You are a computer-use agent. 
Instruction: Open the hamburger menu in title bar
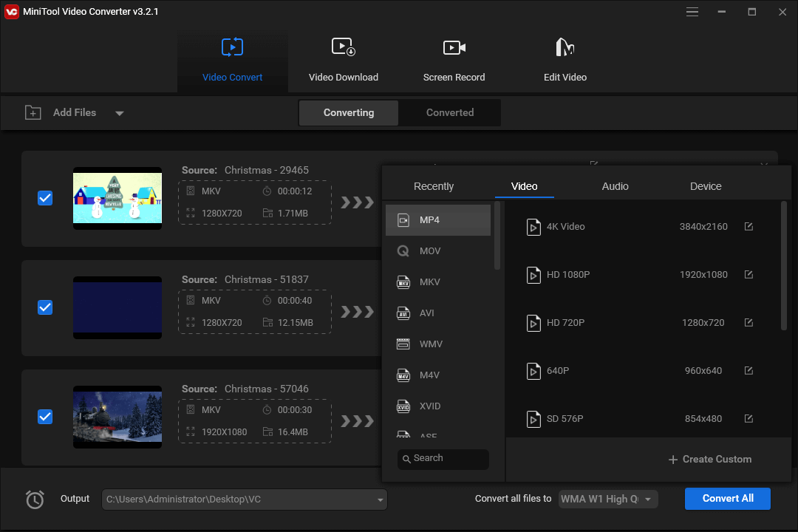(x=692, y=12)
